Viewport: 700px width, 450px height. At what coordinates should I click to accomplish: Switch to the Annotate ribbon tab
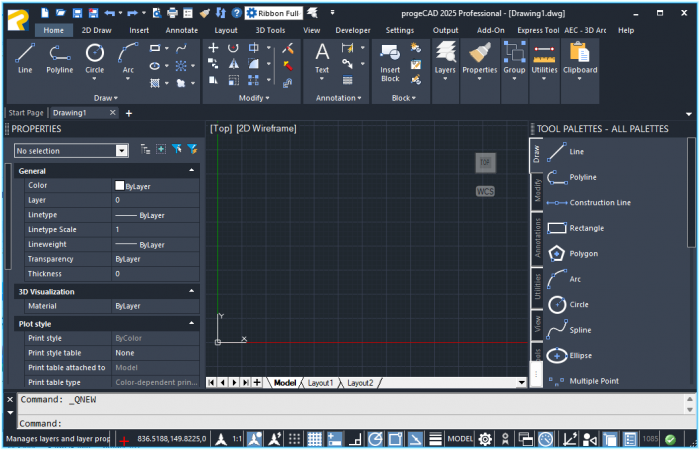point(181,30)
